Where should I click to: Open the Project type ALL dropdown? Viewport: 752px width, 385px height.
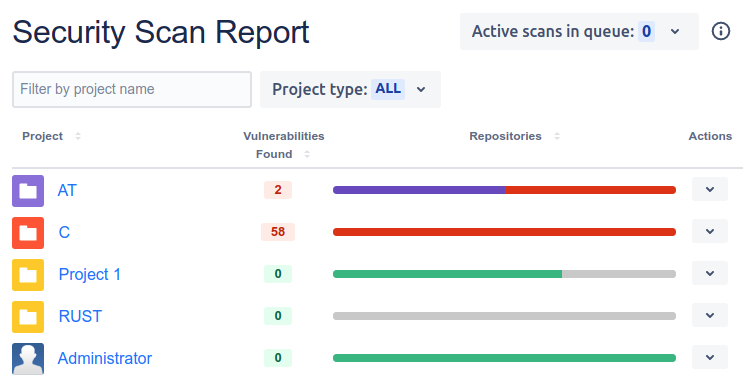350,89
